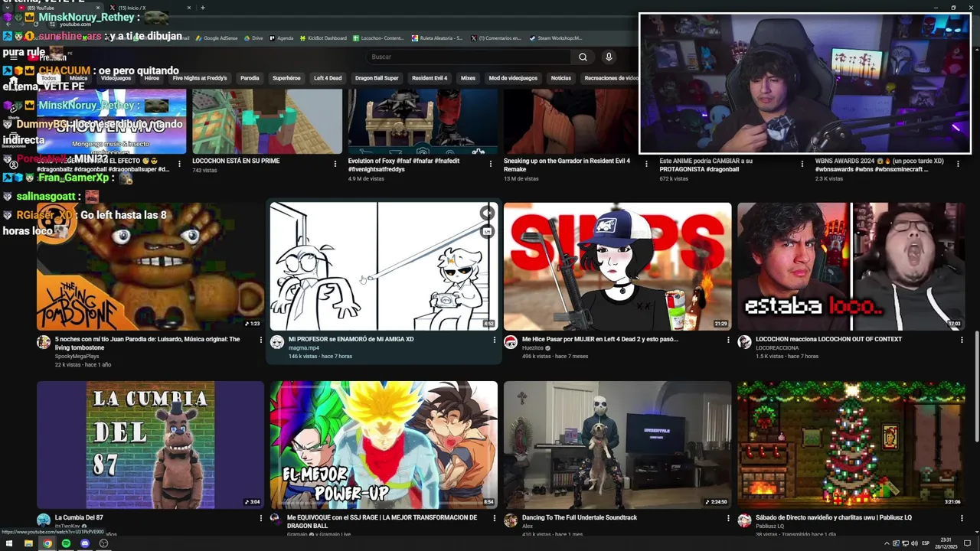Open KickBot Dashboard bookmark

click(x=323, y=38)
